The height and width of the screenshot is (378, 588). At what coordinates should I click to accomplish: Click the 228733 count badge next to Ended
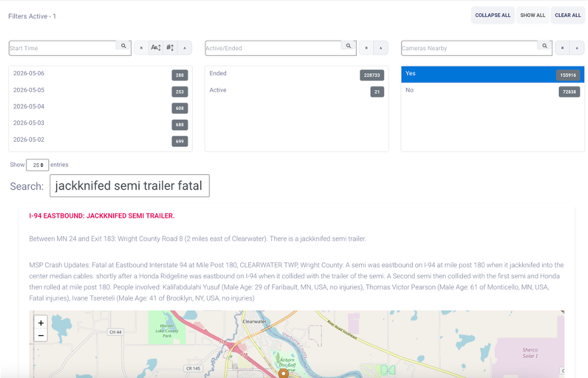(x=372, y=75)
